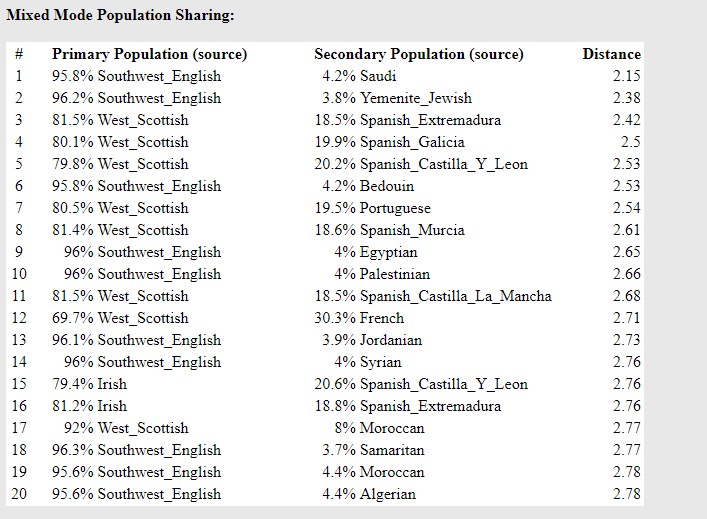Click the 4.4% Algerian cell

369,494
